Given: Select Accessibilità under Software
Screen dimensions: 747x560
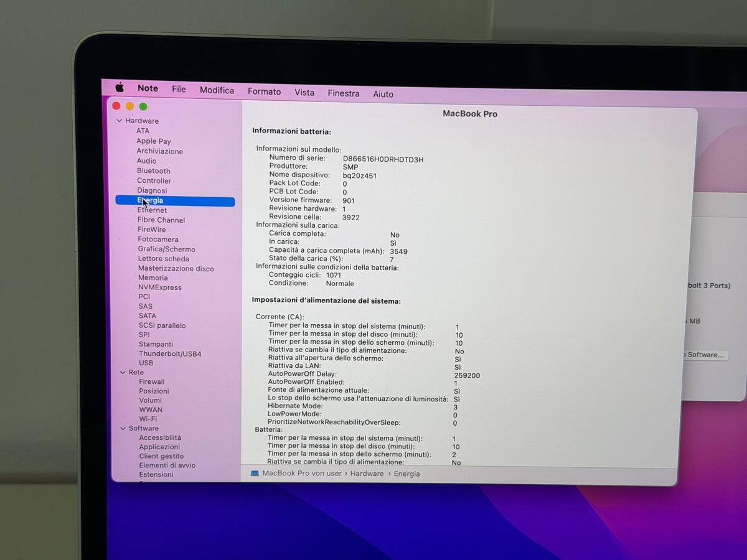Looking at the screenshot, I should coord(160,437).
